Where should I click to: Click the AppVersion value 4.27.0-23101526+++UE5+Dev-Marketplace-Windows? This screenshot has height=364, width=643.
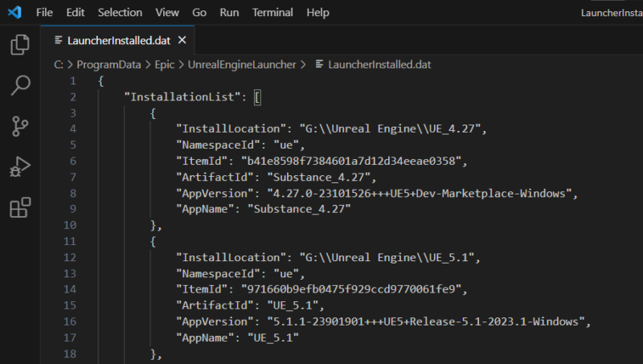point(419,194)
